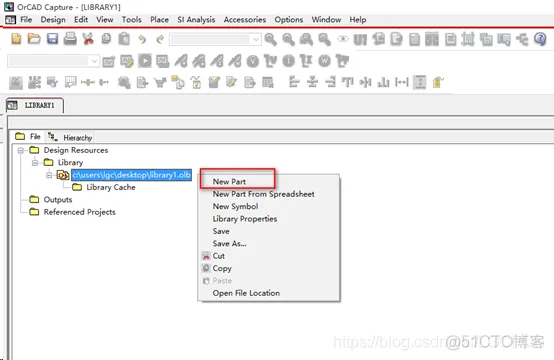Select the Library Cache folder
This screenshot has height=360, width=554.
111,187
